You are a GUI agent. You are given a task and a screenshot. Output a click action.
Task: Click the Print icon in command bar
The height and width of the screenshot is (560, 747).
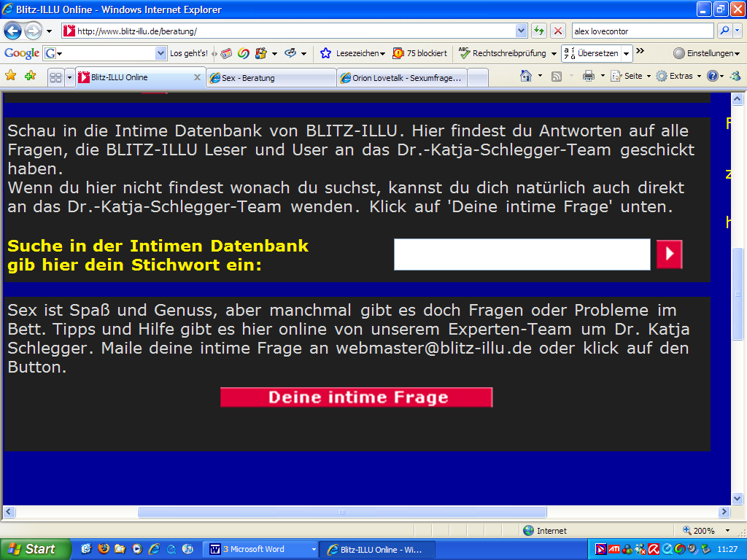tap(589, 76)
